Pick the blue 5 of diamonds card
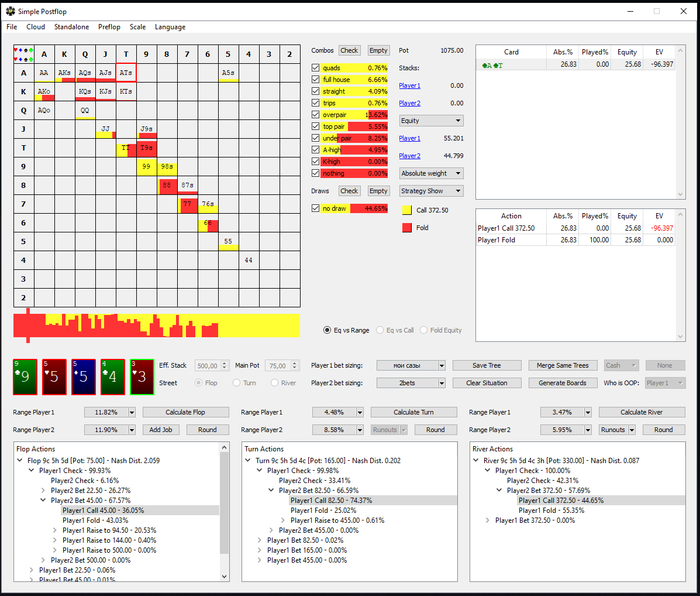The width and height of the screenshot is (700, 596). (x=84, y=376)
